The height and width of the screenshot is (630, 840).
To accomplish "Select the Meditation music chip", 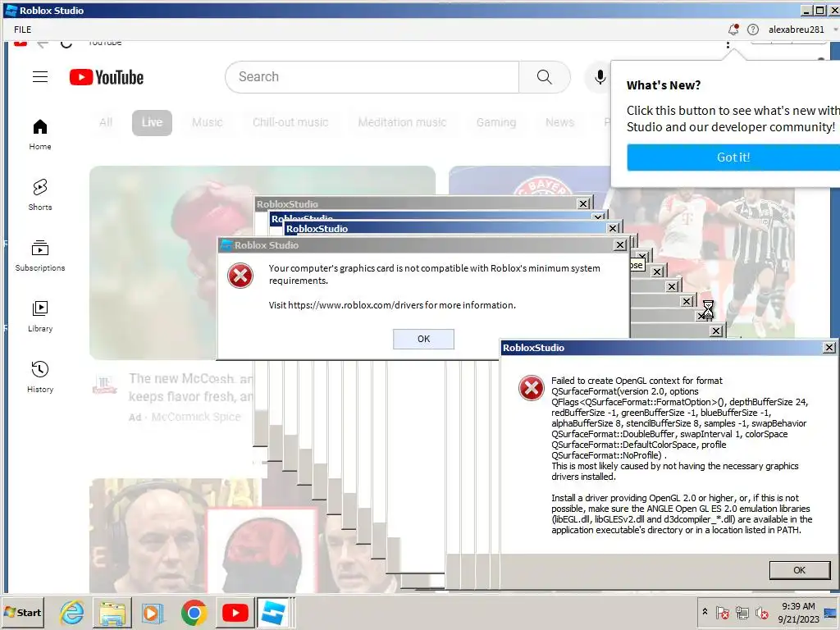I will pyautogui.click(x=402, y=122).
